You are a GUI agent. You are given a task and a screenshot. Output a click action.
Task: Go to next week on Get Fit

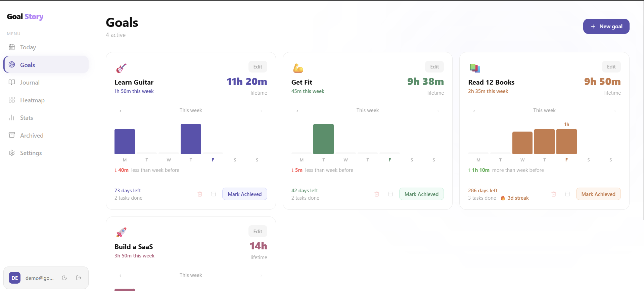coord(438,111)
